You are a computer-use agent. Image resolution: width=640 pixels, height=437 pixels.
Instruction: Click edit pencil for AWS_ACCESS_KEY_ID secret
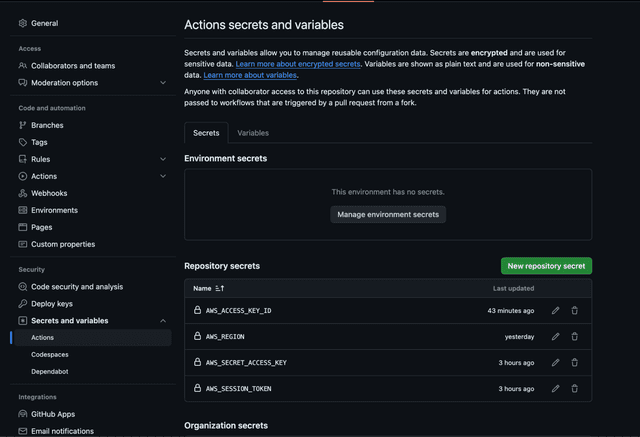(556, 311)
